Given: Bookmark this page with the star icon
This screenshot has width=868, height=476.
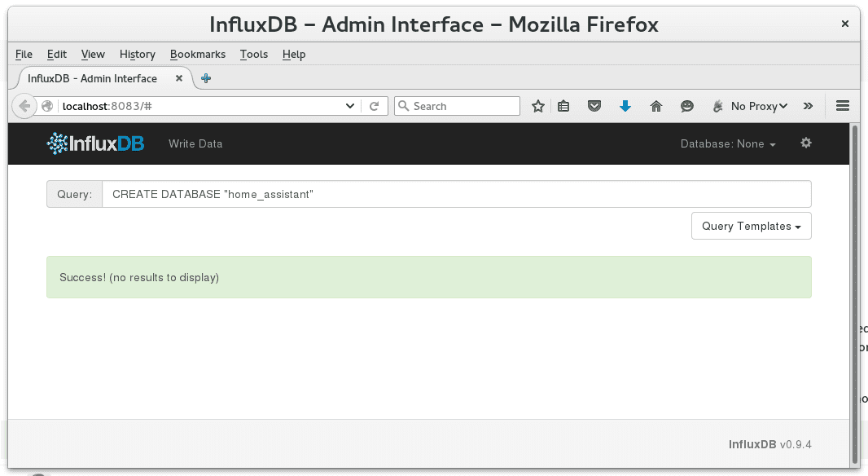Looking at the screenshot, I should click(x=537, y=106).
